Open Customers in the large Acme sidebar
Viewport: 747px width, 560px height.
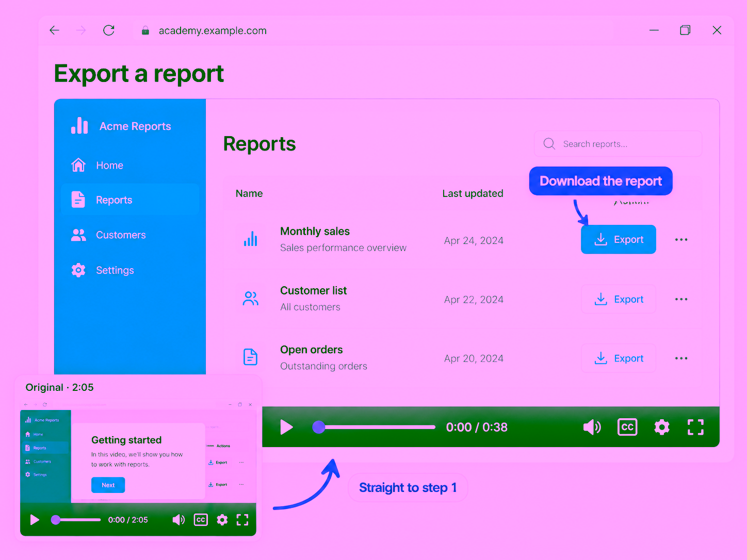point(130,235)
